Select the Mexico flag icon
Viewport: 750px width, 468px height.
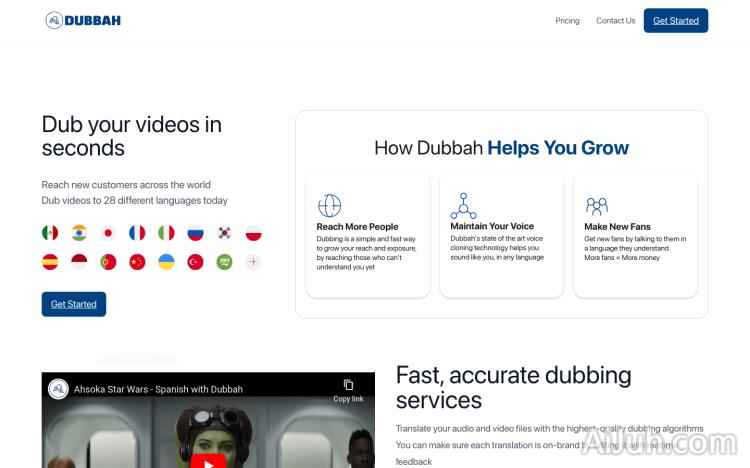(x=50, y=232)
